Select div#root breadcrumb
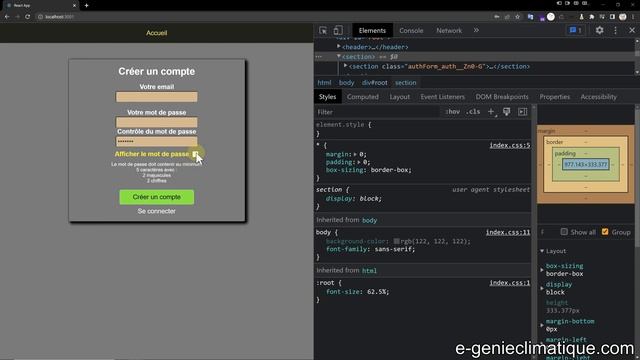This screenshot has height=360, width=640. click(374, 82)
